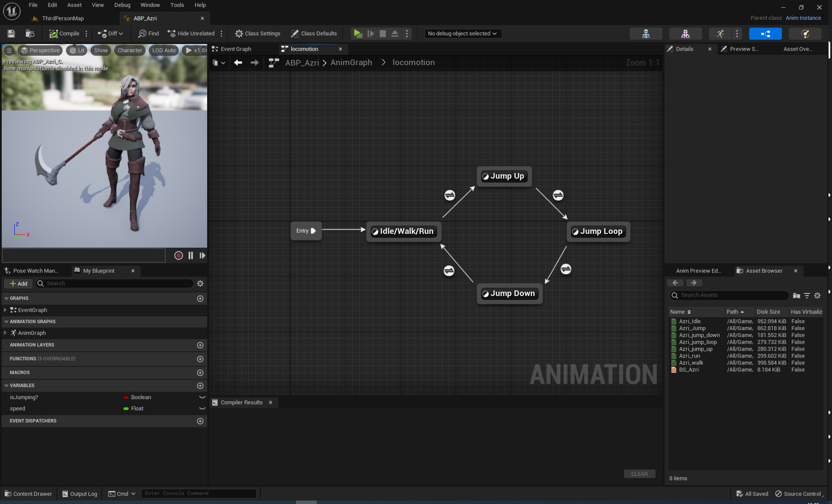Image resolution: width=832 pixels, height=504 pixels.
Task: Start a simulation with the green Play button
Action: click(358, 33)
